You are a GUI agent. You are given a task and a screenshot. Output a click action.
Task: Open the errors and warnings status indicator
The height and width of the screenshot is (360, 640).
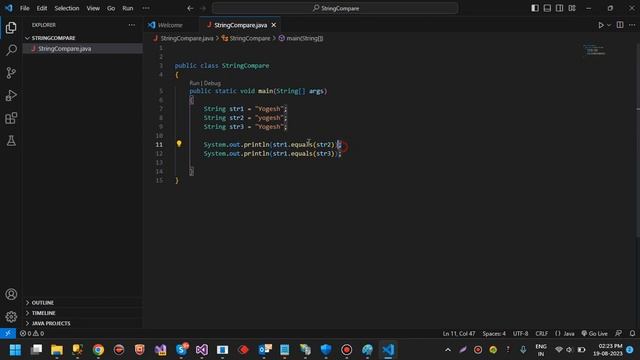32,333
